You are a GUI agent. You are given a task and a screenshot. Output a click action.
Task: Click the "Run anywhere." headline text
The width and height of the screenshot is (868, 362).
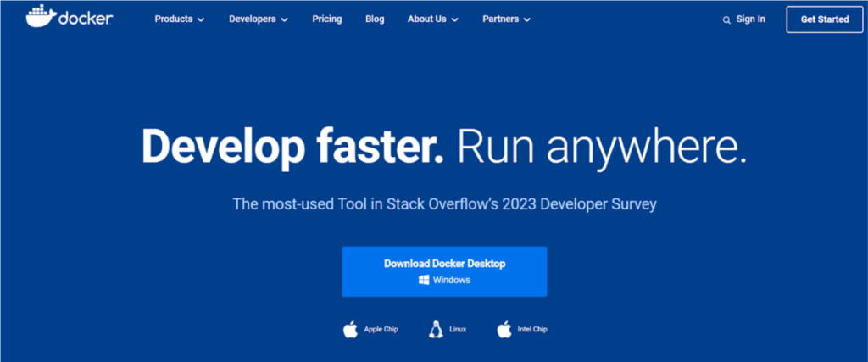[x=602, y=148]
